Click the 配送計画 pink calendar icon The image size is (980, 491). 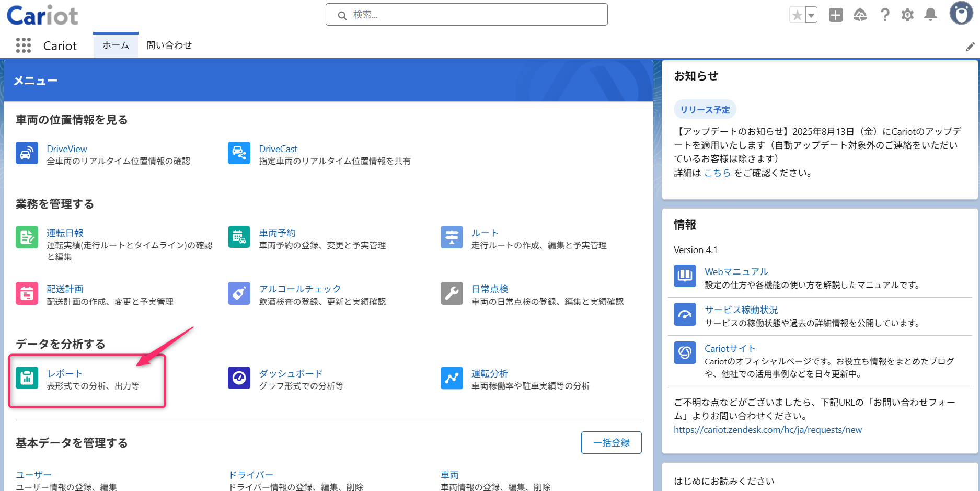pyautogui.click(x=27, y=293)
